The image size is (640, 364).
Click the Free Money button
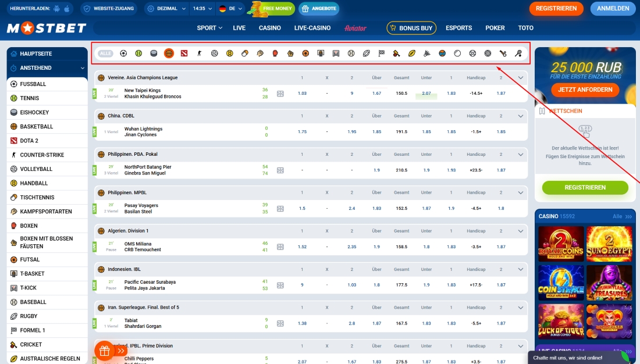pyautogui.click(x=273, y=9)
